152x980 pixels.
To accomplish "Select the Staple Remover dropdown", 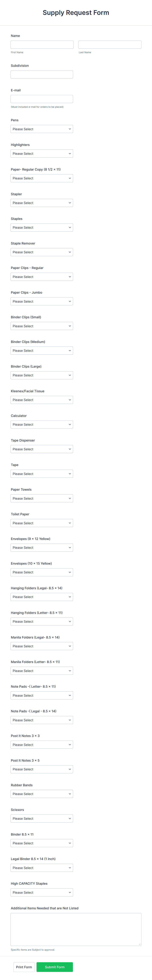I will tap(42, 252).
